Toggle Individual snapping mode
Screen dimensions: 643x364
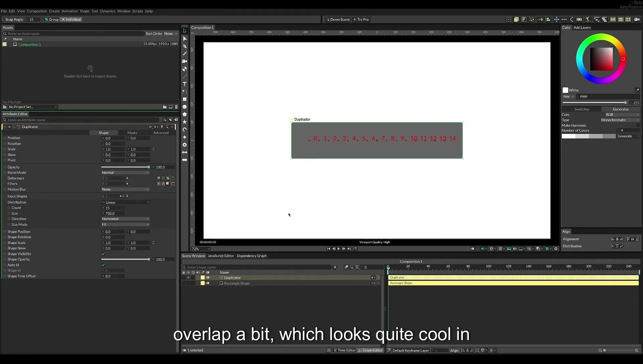coord(71,19)
